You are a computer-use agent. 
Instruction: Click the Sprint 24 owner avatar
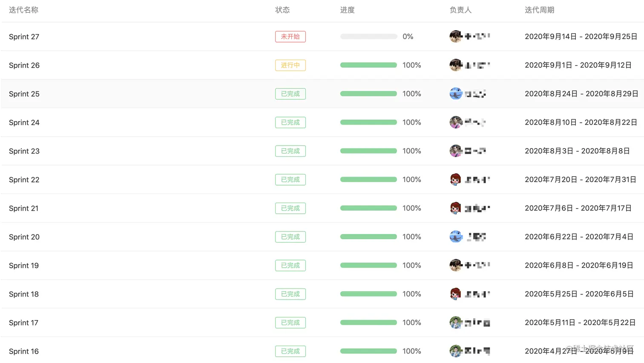[456, 123]
